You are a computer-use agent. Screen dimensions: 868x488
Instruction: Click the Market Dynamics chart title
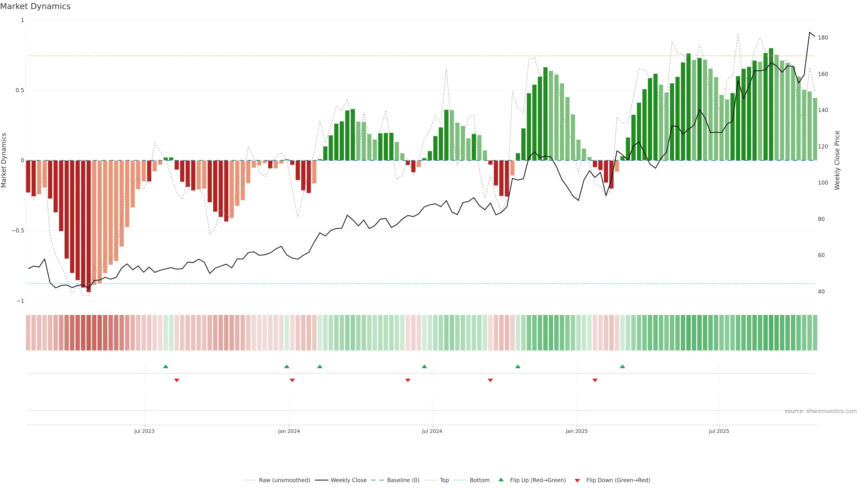point(35,6)
